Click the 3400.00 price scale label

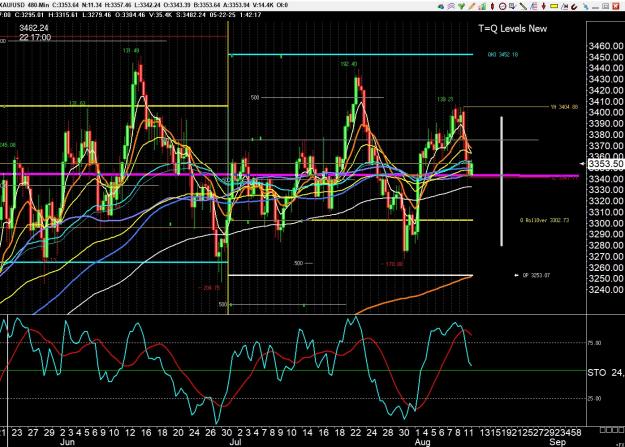pos(606,112)
